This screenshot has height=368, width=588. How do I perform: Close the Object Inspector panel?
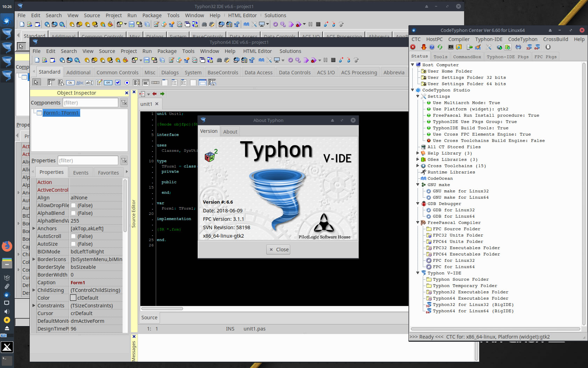[127, 93]
